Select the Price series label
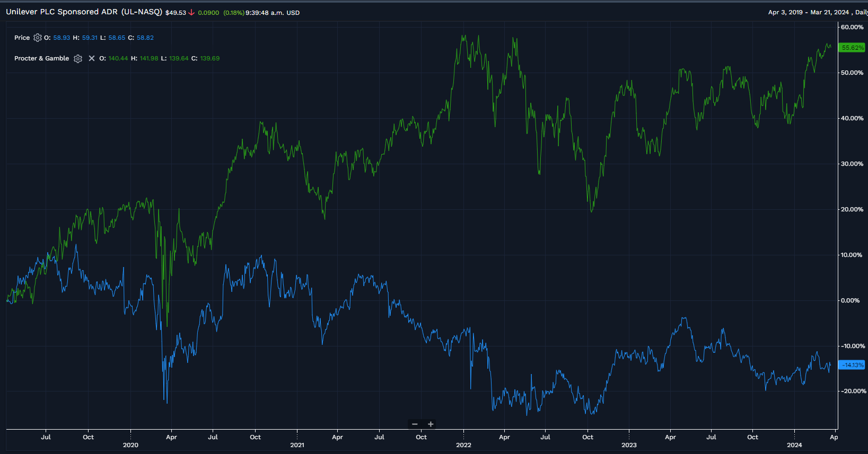868x454 pixels. pyautogui.click(x=22, y=38)
